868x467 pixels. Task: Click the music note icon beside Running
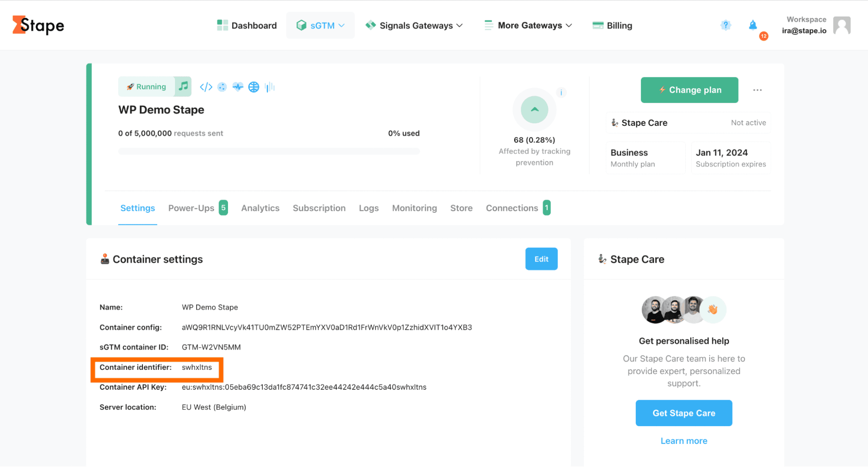(x=183, y=86)
